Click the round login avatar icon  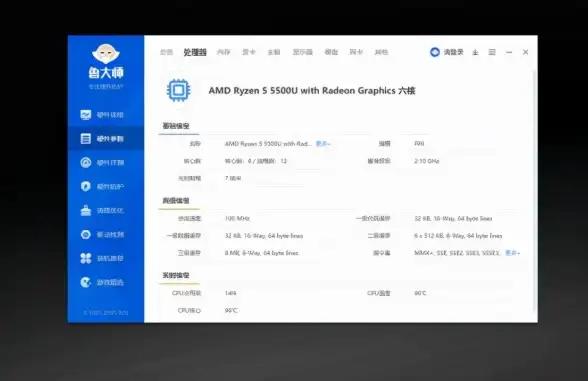(x=435, y=52)
